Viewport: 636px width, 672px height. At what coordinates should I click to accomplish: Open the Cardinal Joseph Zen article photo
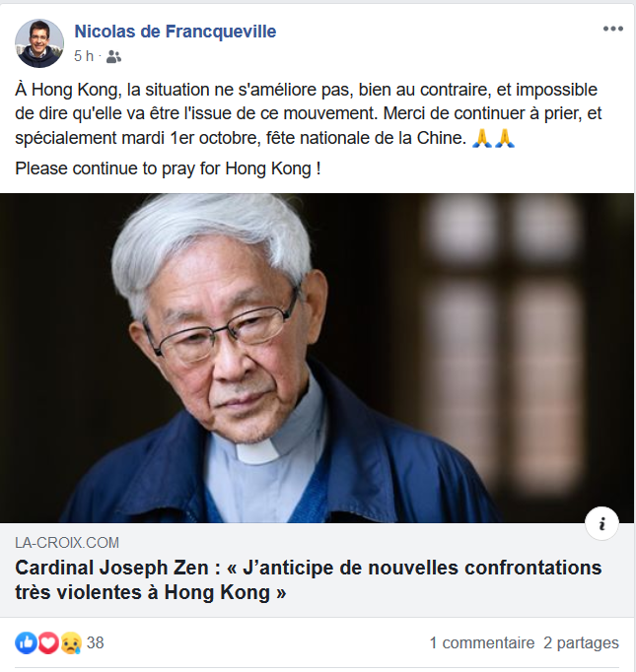point(317,358)
